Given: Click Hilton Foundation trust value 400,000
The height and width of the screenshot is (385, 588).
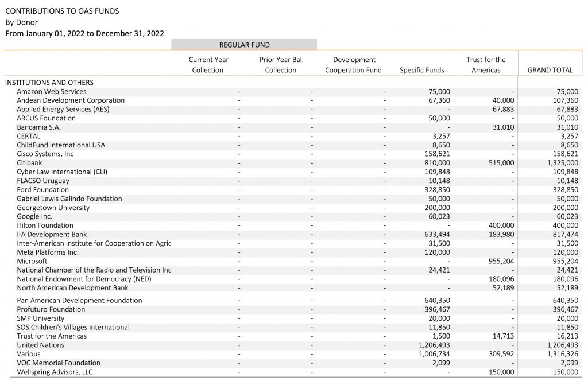Looking at the screenshot, I should point(501,225).
